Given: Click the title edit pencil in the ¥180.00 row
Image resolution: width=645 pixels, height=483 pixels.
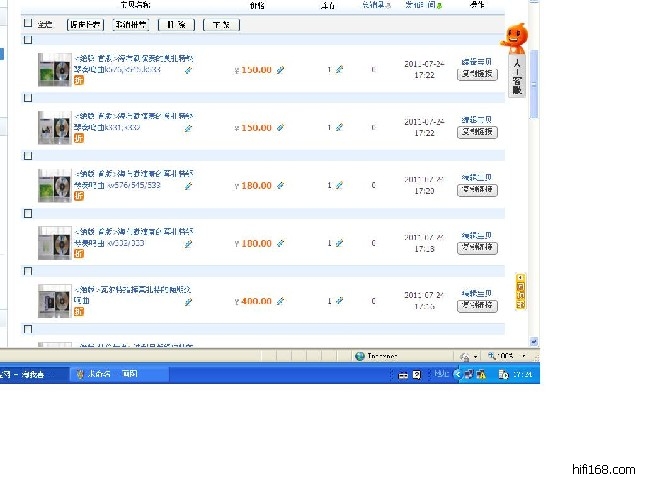Looking at the screenshot, I should point(188,185).
